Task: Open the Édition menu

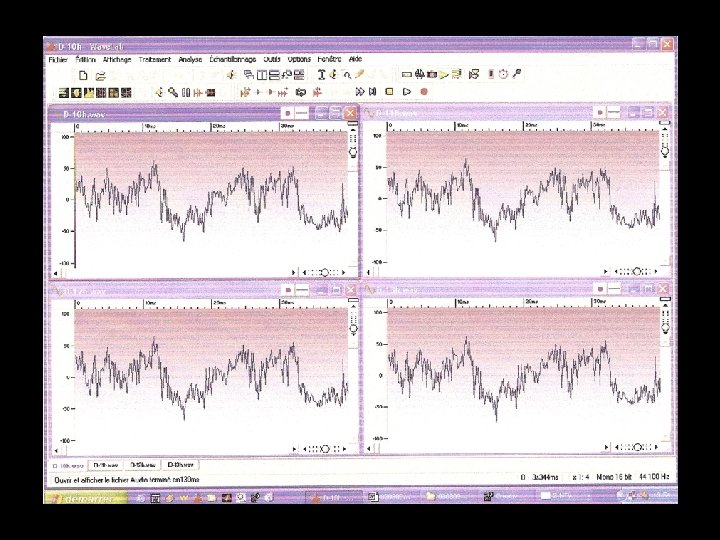Action: coord(85,60)
